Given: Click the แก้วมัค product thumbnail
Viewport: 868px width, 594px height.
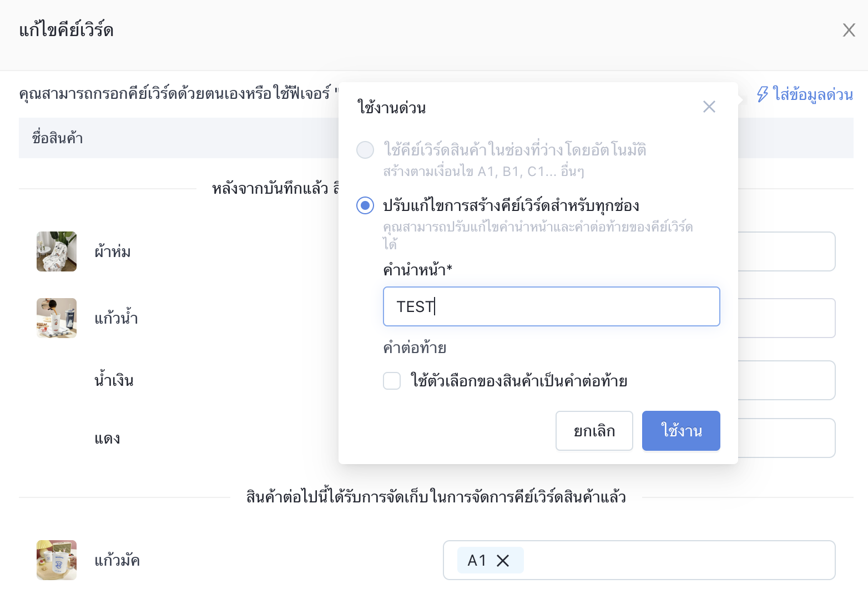Looking at the screenshot, I should [x=57, y=560].
